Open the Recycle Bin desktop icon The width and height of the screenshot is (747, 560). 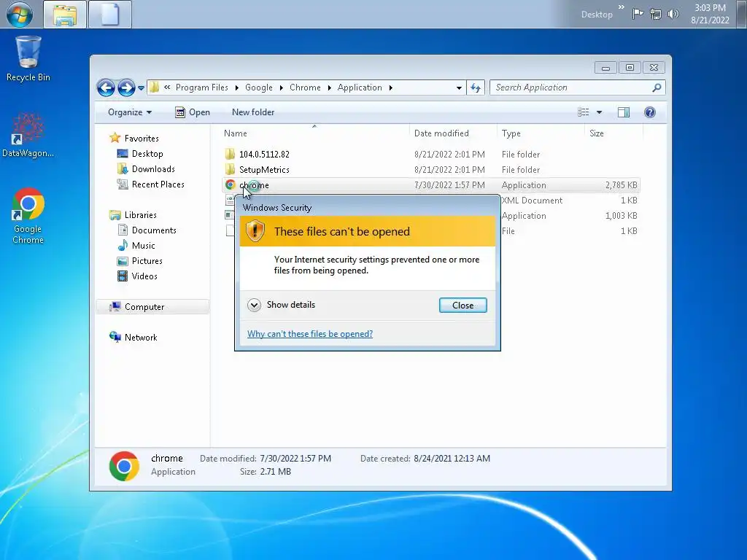coord(28,59)
